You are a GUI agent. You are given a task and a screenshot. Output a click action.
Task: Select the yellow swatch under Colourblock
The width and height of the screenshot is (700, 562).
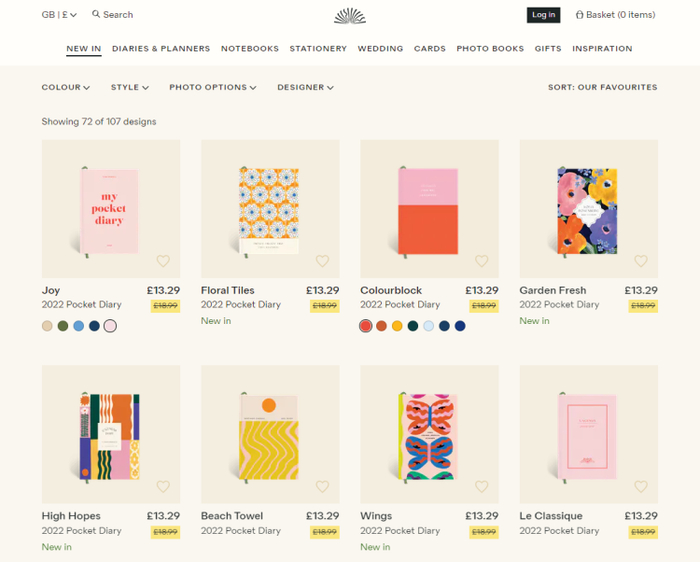[x=397, y=326]
